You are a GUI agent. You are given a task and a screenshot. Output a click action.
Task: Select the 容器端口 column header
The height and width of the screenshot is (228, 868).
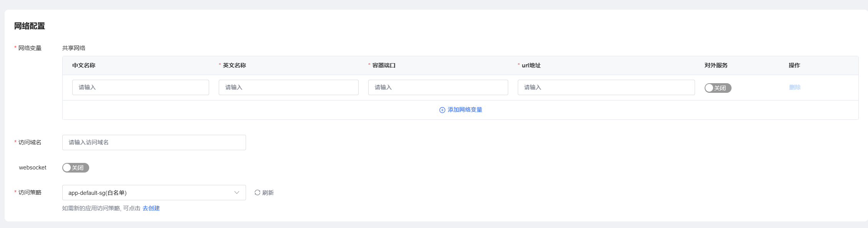pos(384,65)
